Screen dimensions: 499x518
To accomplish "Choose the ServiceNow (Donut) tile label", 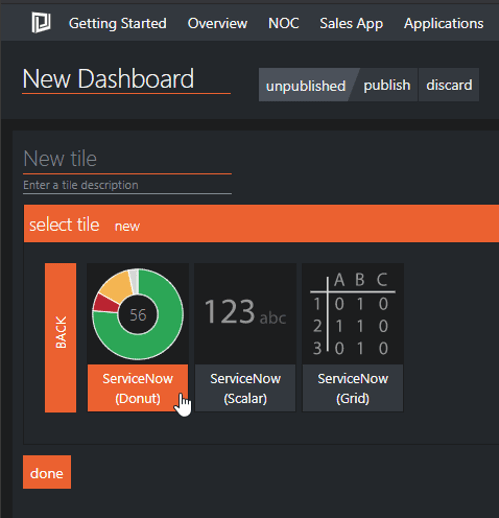I will click(138, 388).
